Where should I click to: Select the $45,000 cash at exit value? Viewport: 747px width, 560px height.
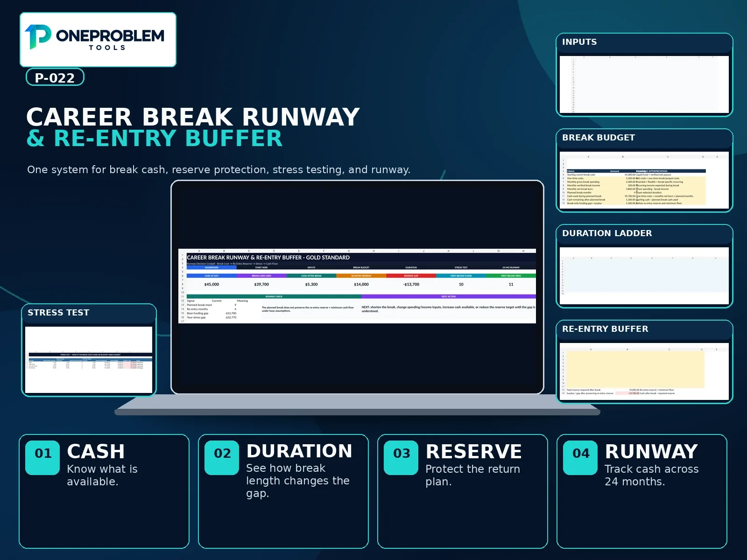211,284
